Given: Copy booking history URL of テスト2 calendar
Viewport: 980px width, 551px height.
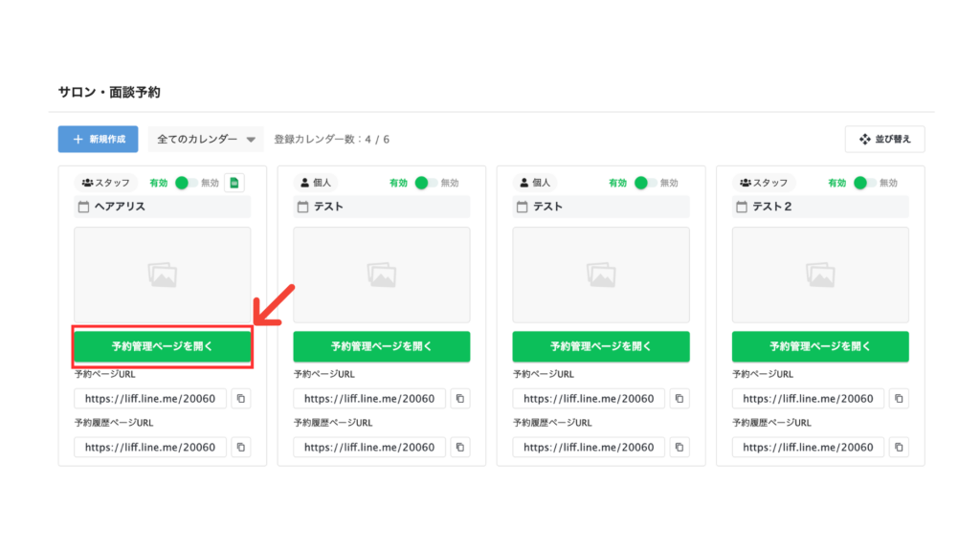Looking at the screenshot, I should pyautogui.click(x=899, y=448).
